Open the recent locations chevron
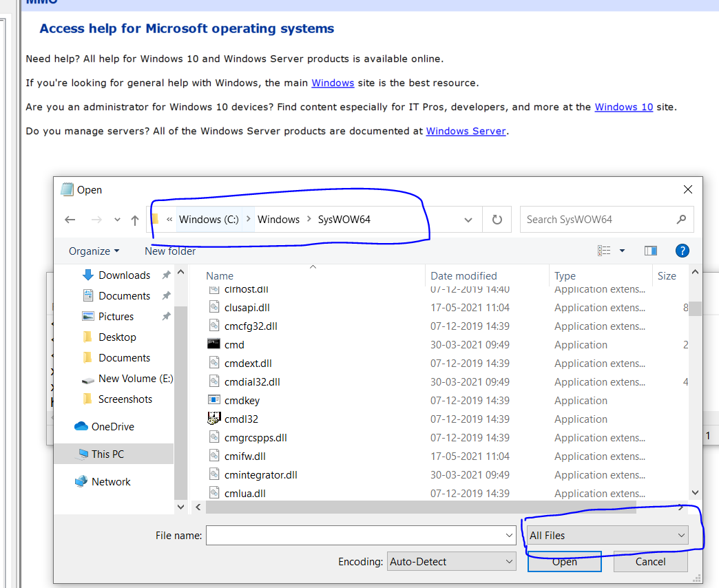This screenshot has height=588, width=719. tap(117, 220)
